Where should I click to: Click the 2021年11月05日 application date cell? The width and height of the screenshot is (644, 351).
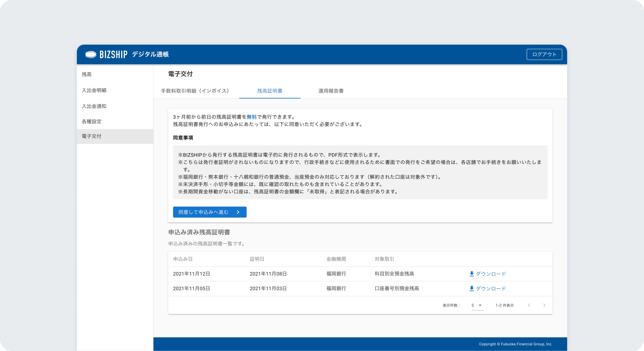(192, 288)
